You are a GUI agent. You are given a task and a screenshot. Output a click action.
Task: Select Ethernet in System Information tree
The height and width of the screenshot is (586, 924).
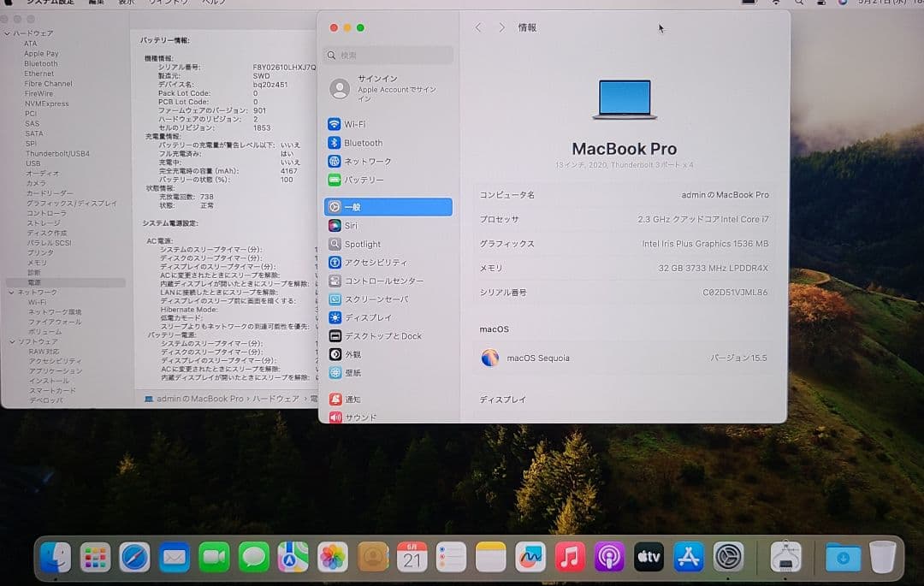(38, 74)
